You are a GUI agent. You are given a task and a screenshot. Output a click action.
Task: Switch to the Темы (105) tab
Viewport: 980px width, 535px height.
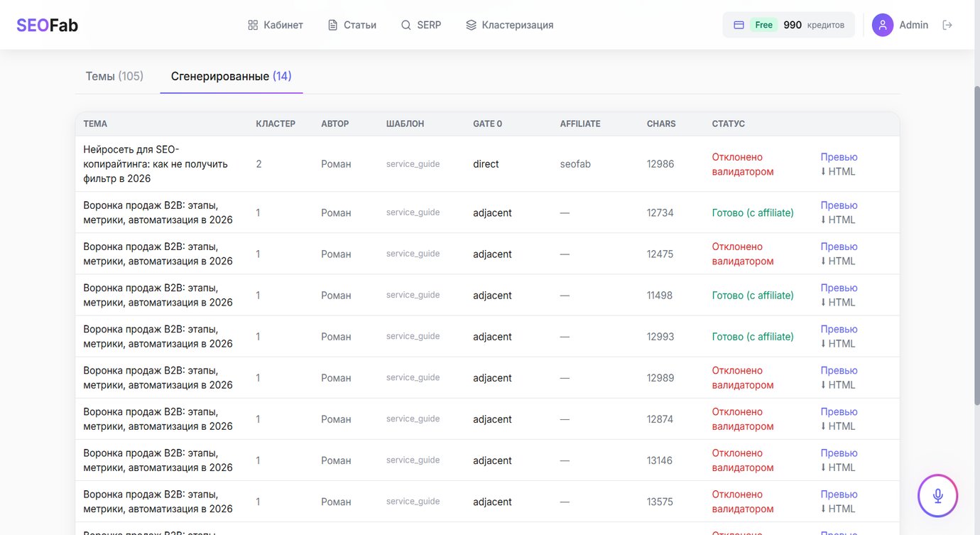pos(114,76)
